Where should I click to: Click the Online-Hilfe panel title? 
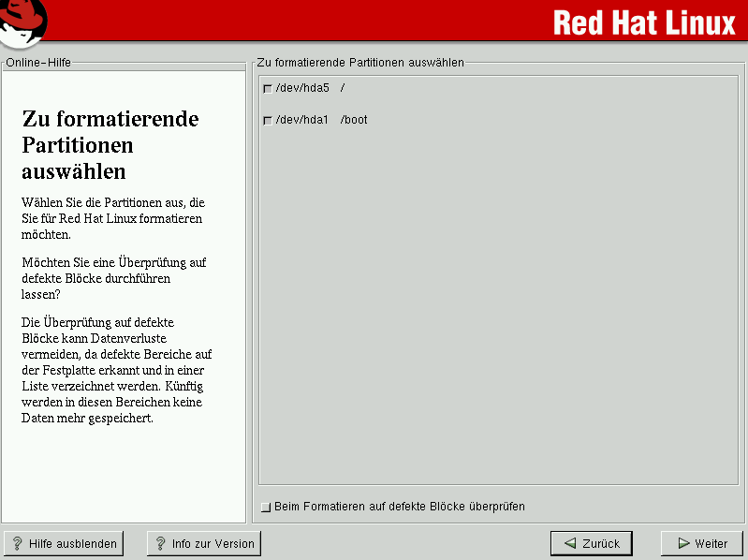pos(38,63)
